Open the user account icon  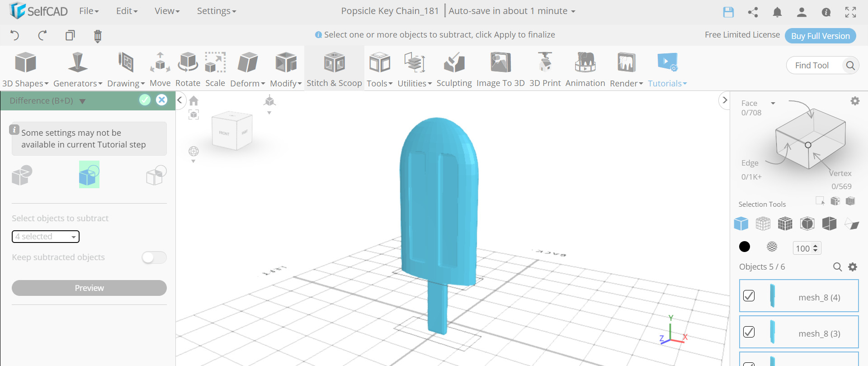point(802,12)
